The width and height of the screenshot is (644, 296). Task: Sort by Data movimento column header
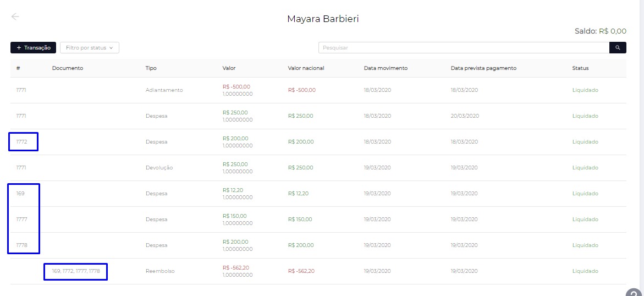[x=386, y=68]
